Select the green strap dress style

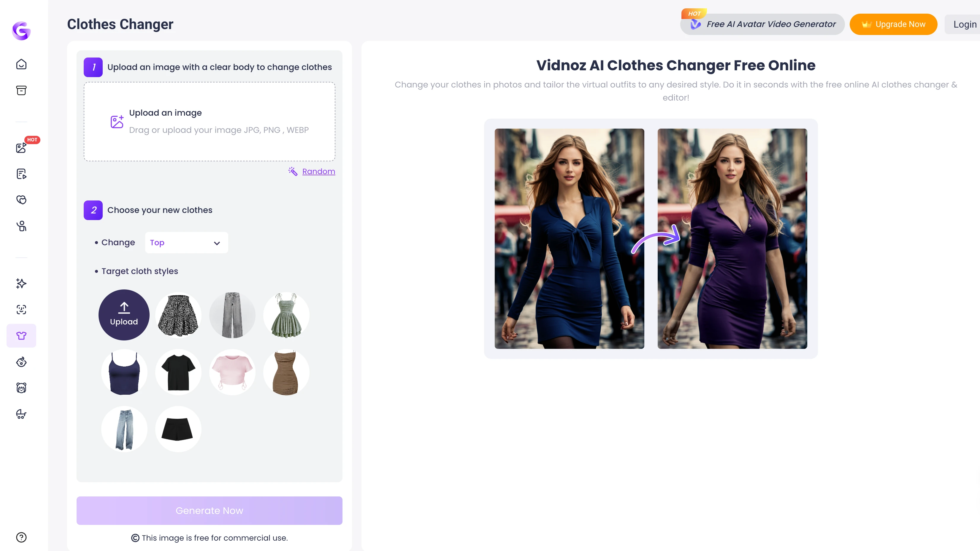coord(286,315)
